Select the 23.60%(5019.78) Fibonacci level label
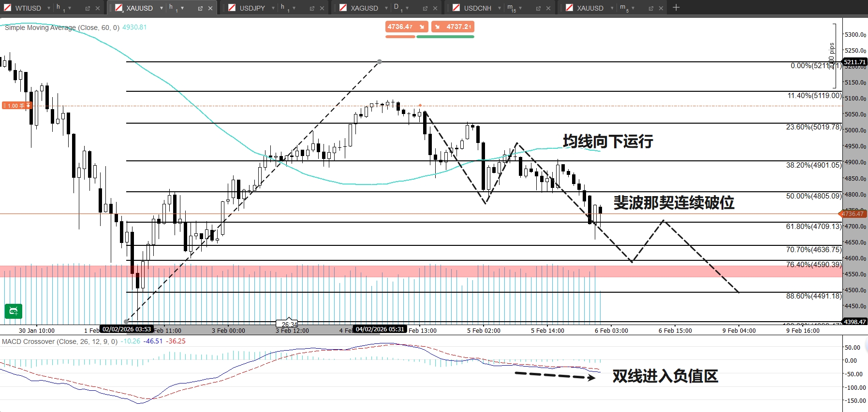 click(x=814, y=127)
